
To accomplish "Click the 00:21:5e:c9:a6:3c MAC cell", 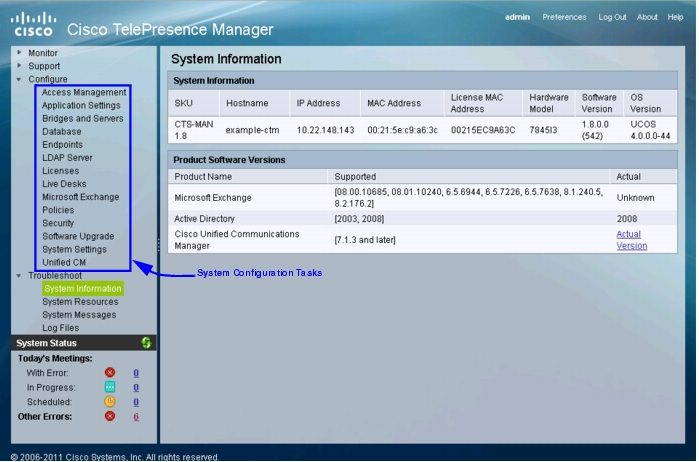I will [x=402, y=130].
